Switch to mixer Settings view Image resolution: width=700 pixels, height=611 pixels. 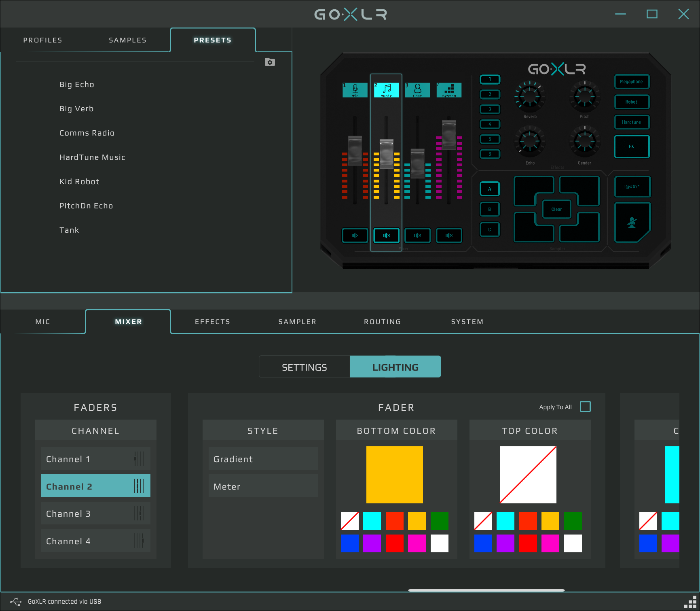[x=305, y=367]
